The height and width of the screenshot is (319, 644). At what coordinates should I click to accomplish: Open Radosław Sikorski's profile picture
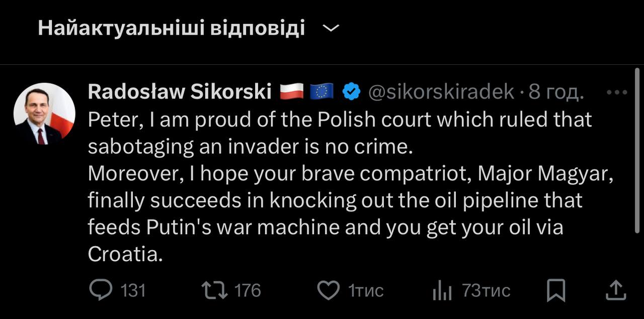tap(44, 114)
